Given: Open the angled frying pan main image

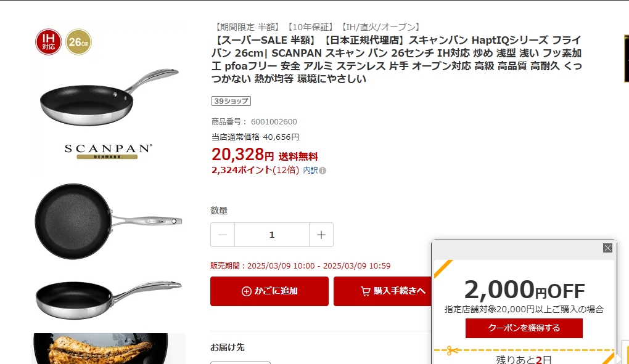Looking at the screenshot, I should [x=109, y=96].
